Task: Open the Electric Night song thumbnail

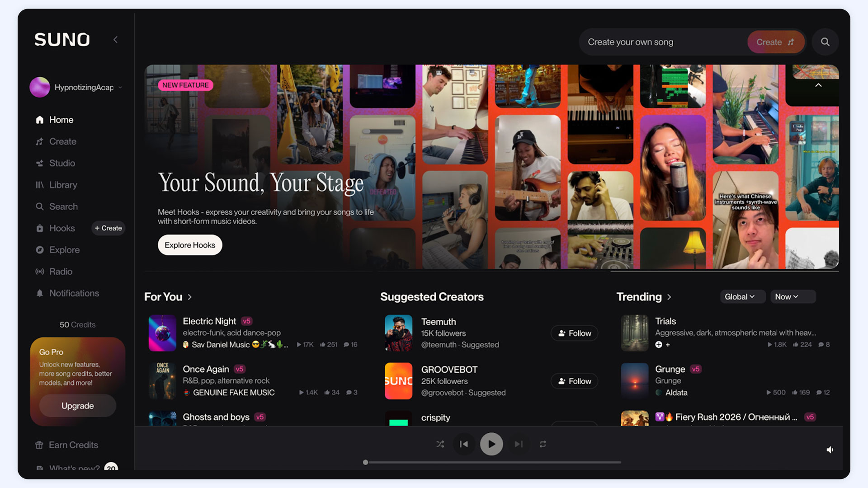Action: point(162,333)
